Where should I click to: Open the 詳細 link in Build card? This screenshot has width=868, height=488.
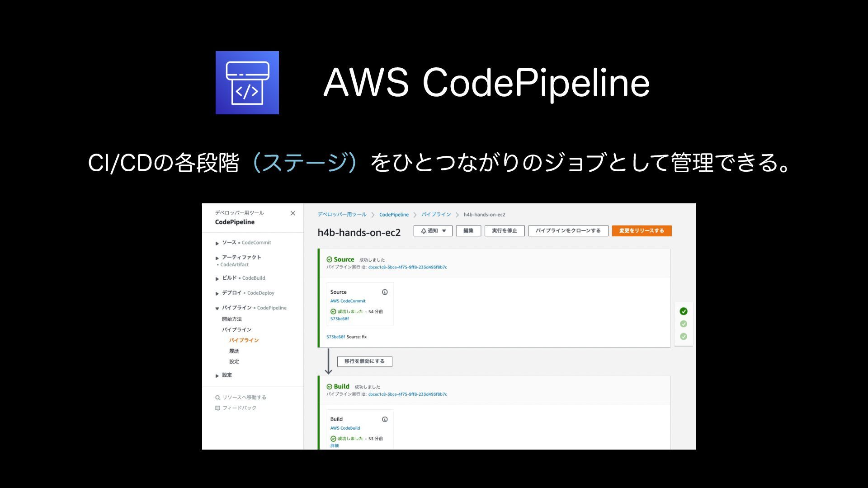click(x=335, y=446)
